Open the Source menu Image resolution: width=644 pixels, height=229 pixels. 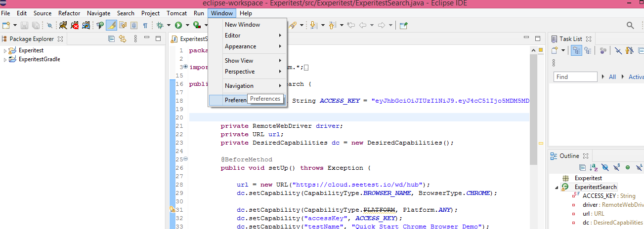pos(42,13)
